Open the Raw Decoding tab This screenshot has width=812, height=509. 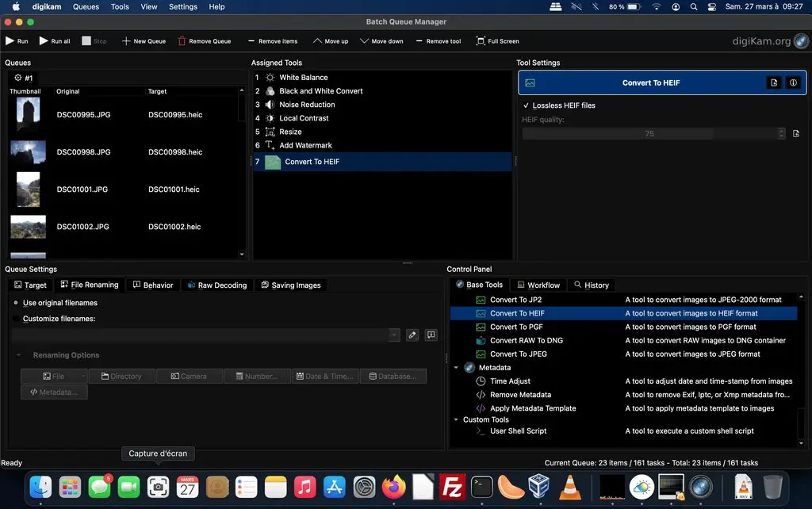pyautogui.click(x=216, y=285)
